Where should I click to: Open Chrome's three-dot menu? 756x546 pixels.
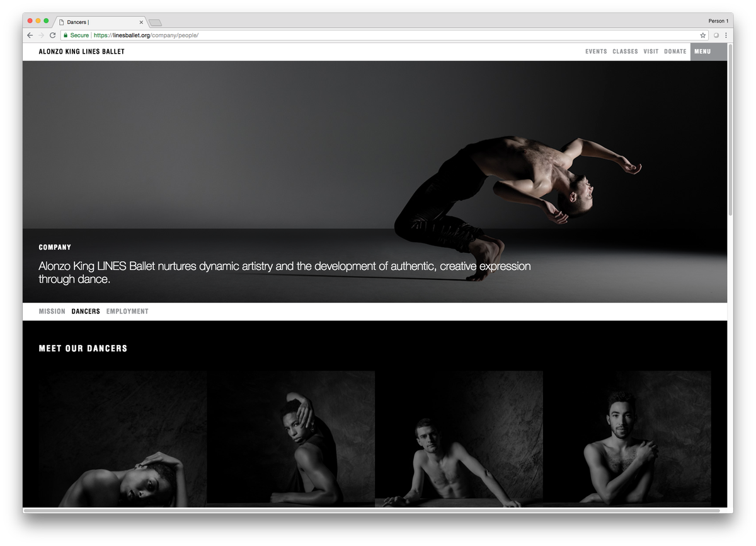(726, 35)
